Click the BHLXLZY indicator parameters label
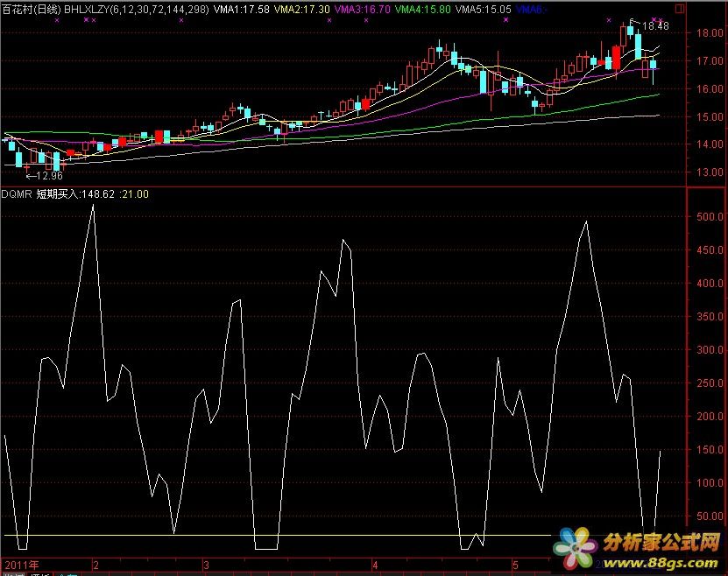This screenshot has width=728, height=576. [x=137, y=10]
